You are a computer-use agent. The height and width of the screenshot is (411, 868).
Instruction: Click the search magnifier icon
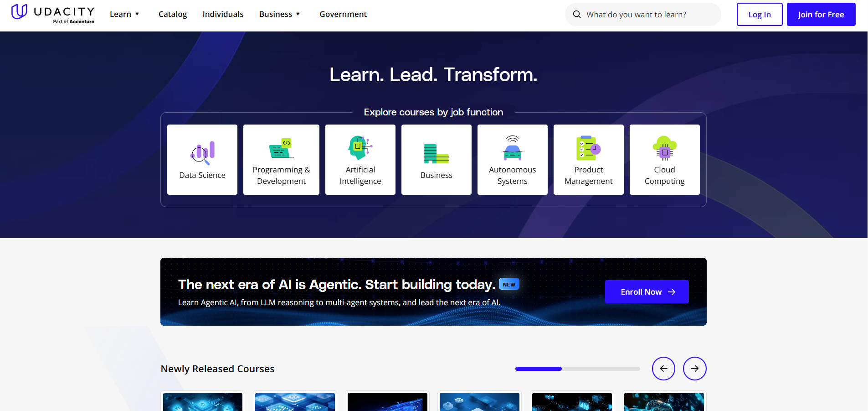click(x=577, y=14)
